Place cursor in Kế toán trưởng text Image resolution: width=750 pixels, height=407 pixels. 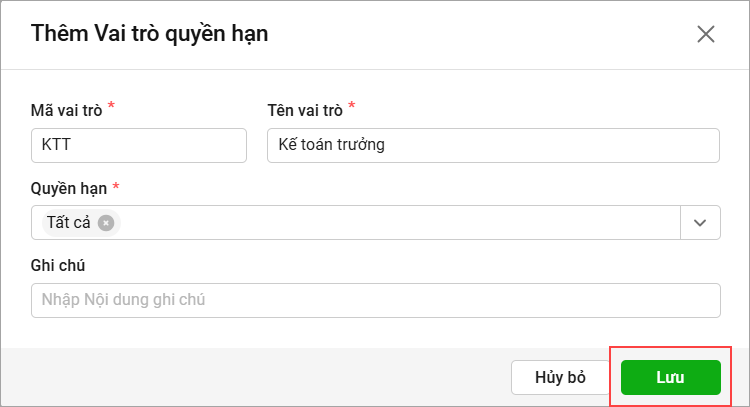(x=331, y=144)
